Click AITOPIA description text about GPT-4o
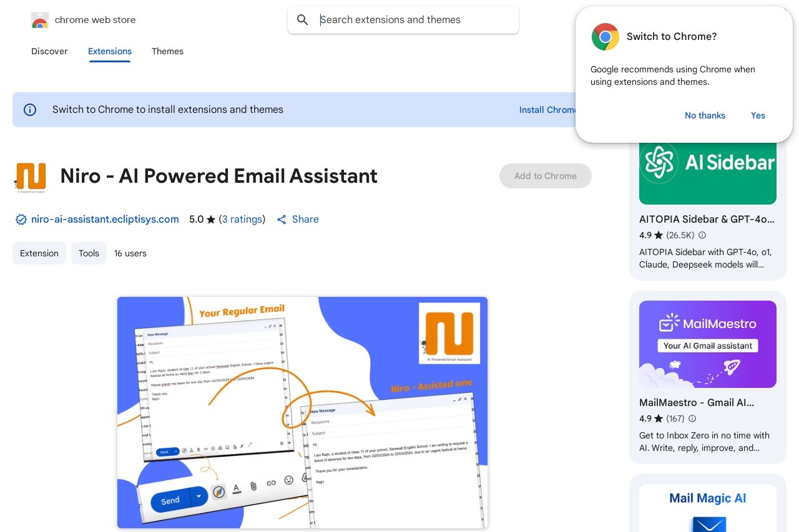Viewport: 799px width, 532px height. (706, 258)
